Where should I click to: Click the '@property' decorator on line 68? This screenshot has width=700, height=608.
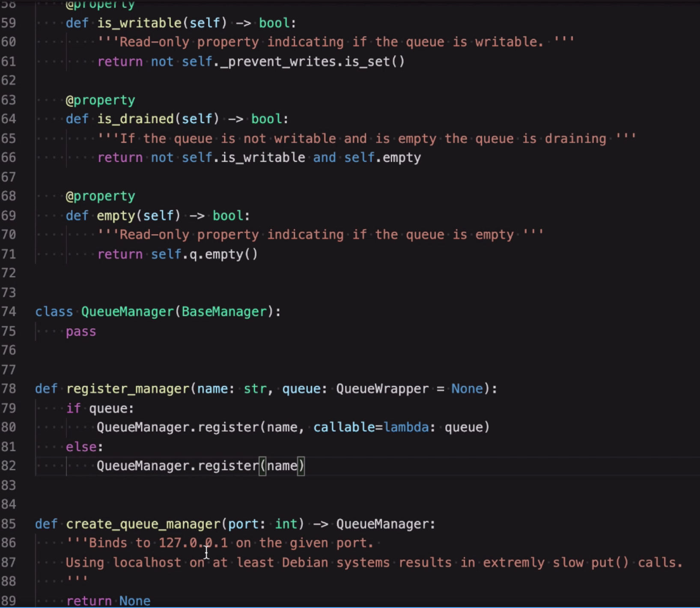point(100,196)
